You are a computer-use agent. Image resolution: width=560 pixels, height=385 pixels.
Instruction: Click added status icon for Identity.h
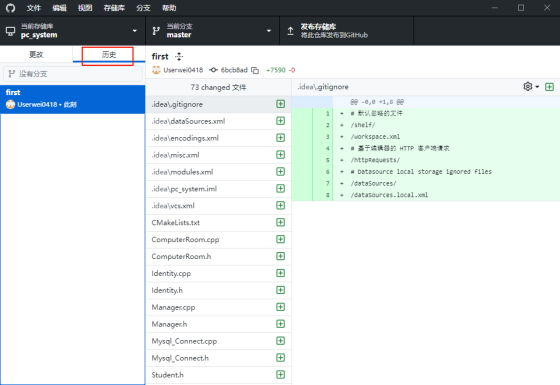coord(281,290)
